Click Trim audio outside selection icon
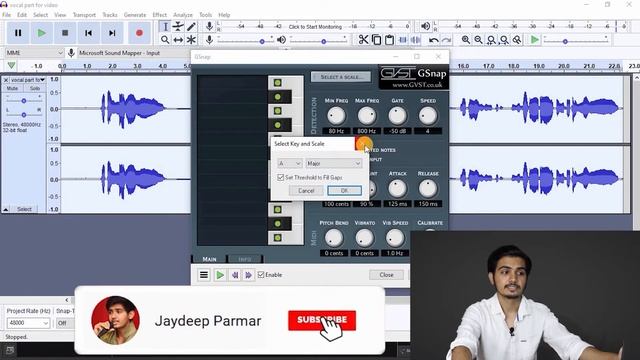 (402, 40)
